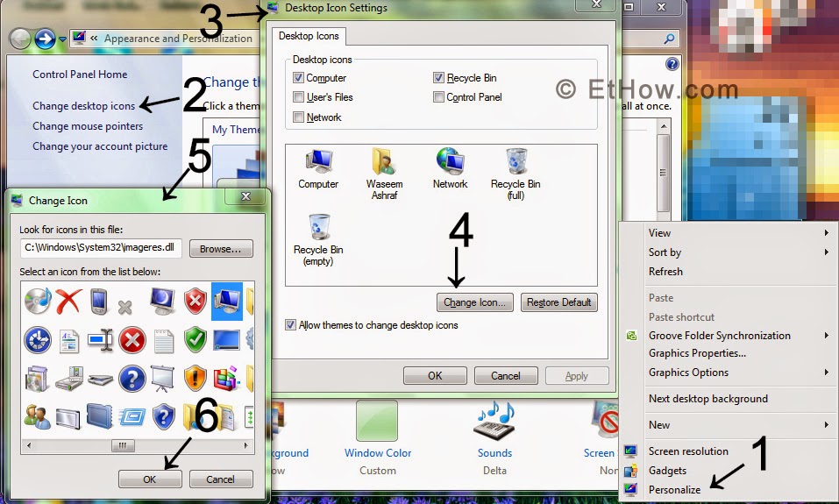Viewport: 839px width, 504px height.
Task: Open the Change mouse pointers link
Action: pyautogui.click(x=88, y=127)
